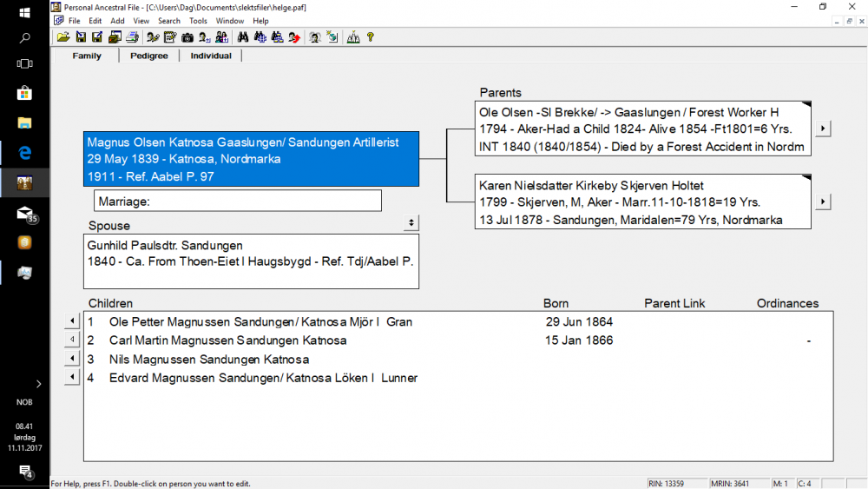Open the File menu
The width and height of the screenshot is (868, 489).
coord(74,21)
